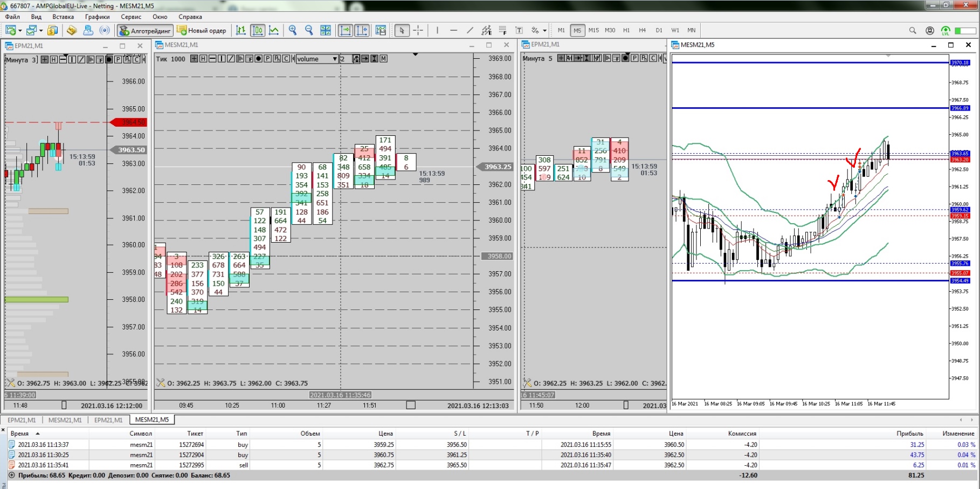
Task: Open the indicators list icon
Action: [381, 30]
